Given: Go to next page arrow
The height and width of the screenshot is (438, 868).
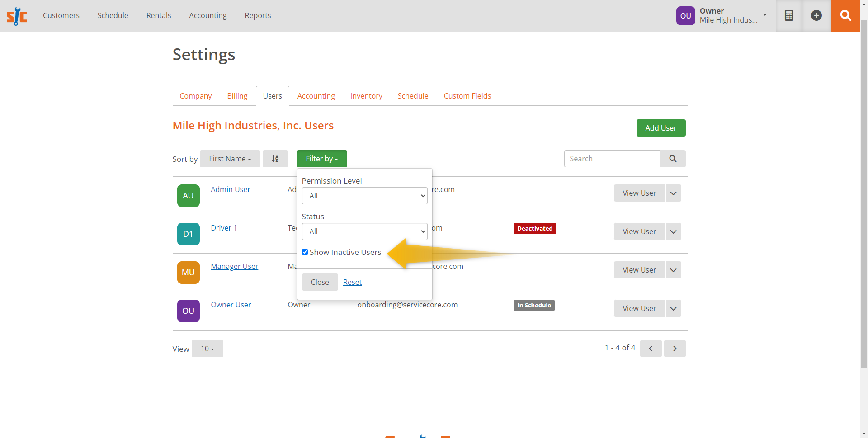Looking at the screenshot, I should point(675,349).
